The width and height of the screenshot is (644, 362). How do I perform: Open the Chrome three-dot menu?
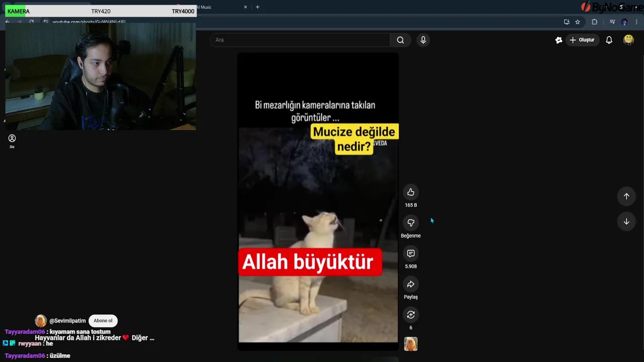click(636, 22)
